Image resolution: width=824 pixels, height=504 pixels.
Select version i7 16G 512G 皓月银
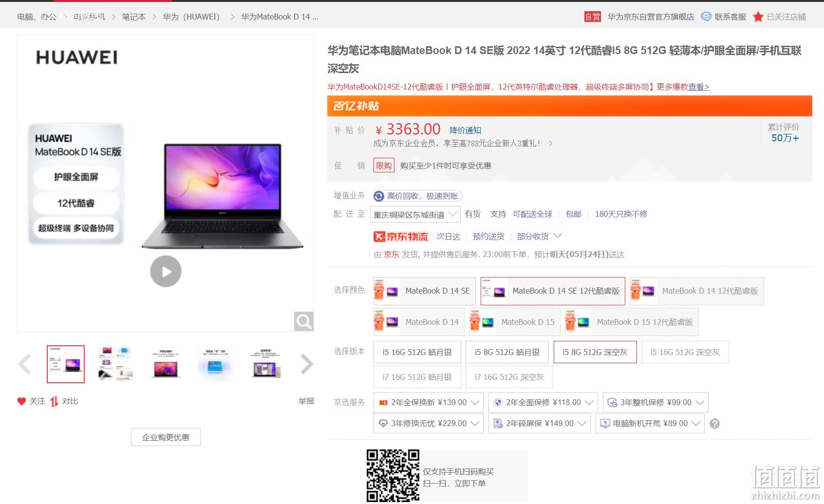(x=417, y=377)
